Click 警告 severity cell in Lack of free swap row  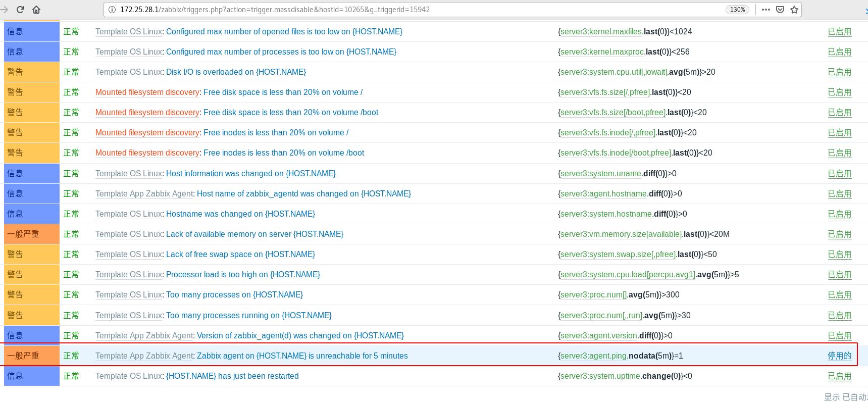32,254
